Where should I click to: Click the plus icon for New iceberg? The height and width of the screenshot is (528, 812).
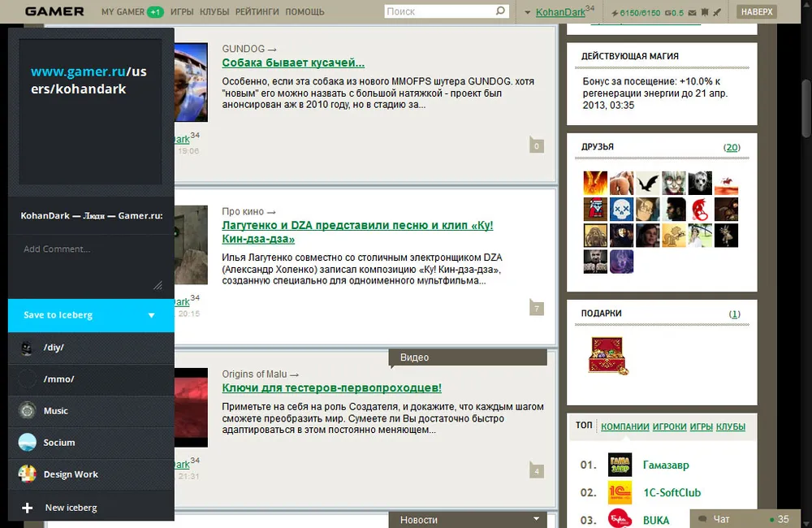(27, 508)
